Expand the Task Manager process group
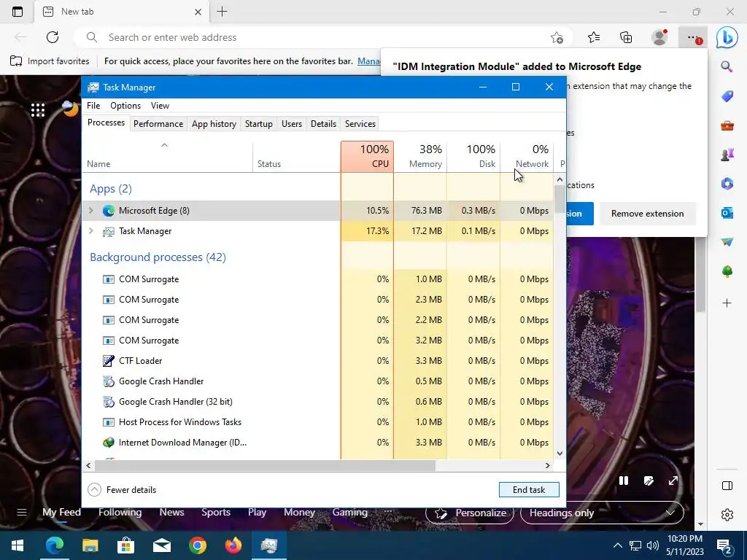This screenshot has width=747, height=560. pos(91,231)
